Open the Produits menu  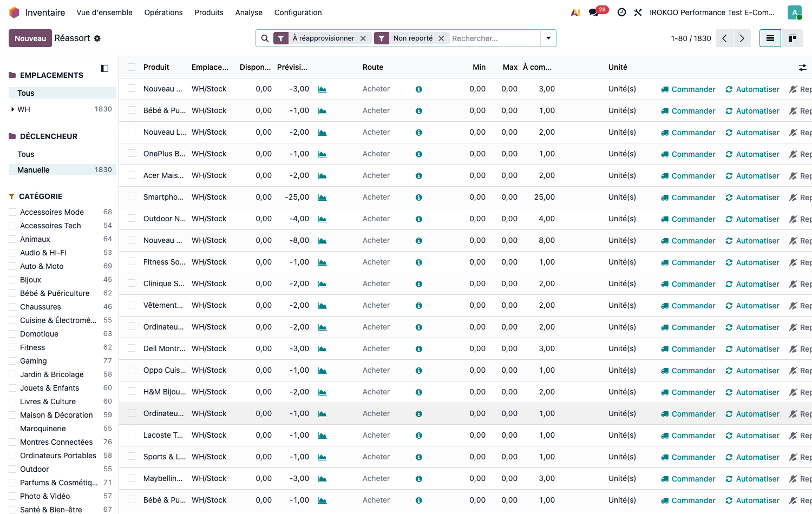click(209, 12)
